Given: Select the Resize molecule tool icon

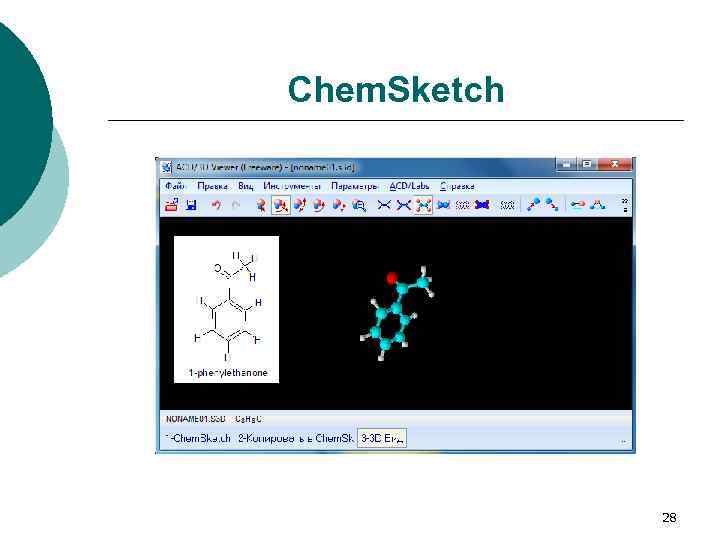Looking at the screenshot, I should tap(339, 205).
